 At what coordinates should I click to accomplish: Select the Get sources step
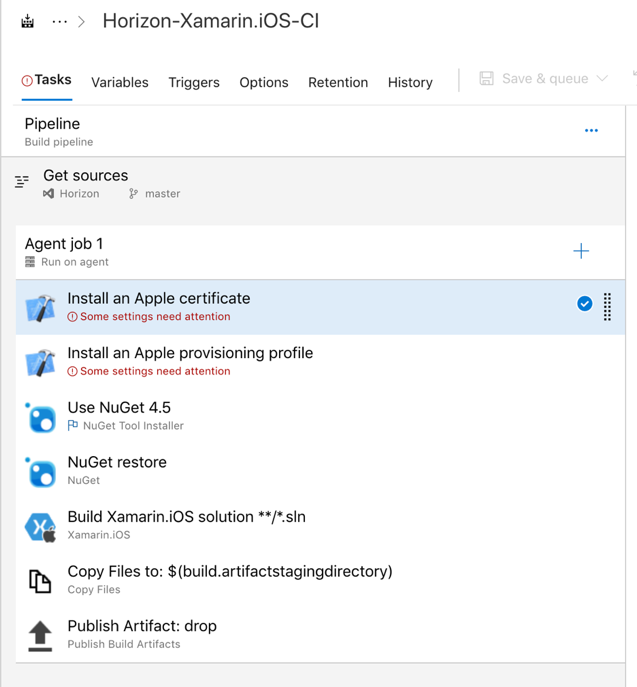313,184
